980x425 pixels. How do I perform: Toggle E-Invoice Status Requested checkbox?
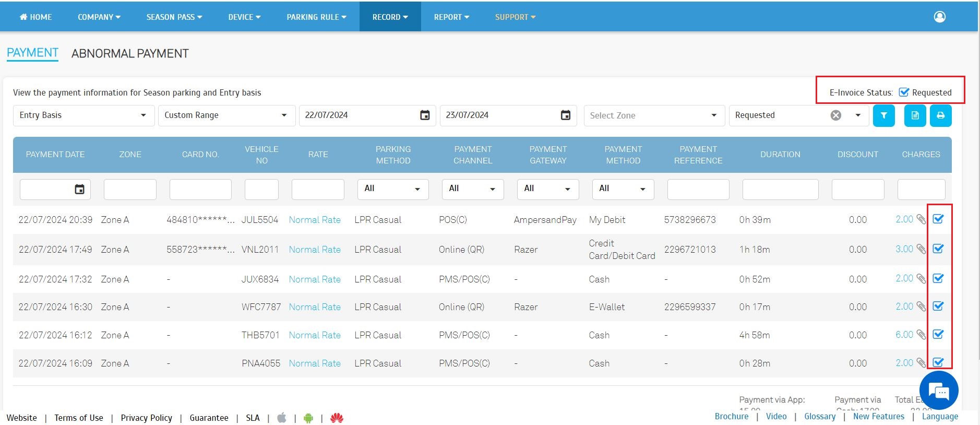coord(904,92)
